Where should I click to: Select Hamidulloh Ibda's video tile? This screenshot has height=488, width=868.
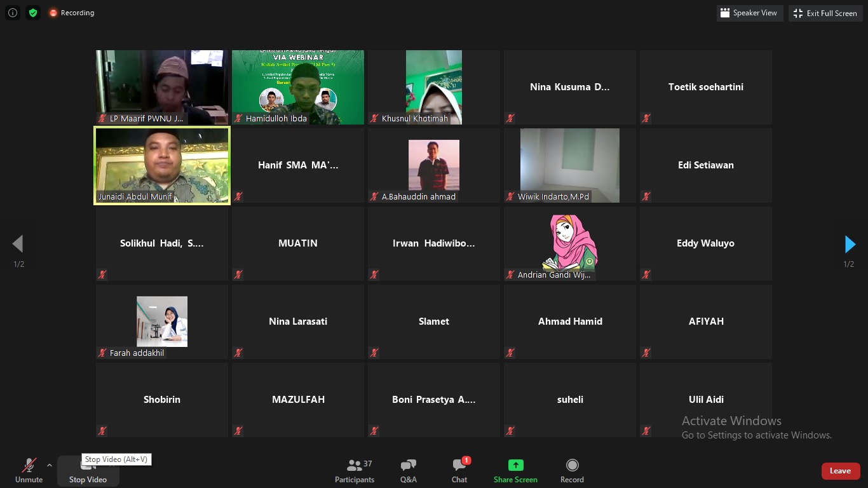click(298, 87)
